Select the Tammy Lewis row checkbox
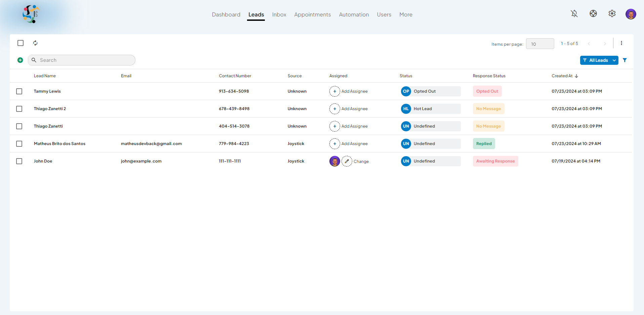Image resolution: width=644 pixels, height=315 pixels. click(19, 91)
